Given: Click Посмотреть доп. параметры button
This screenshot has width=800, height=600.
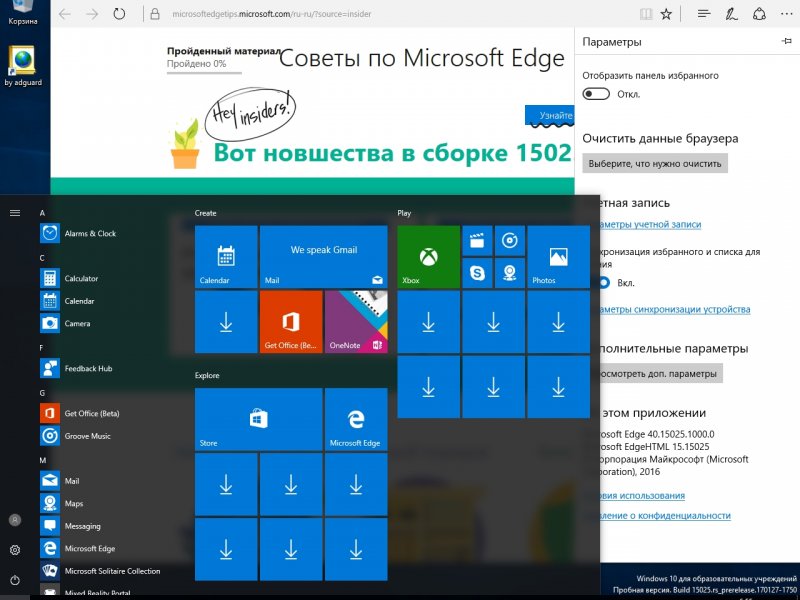Looking at the screenshot, I should [x=661, y=373].
